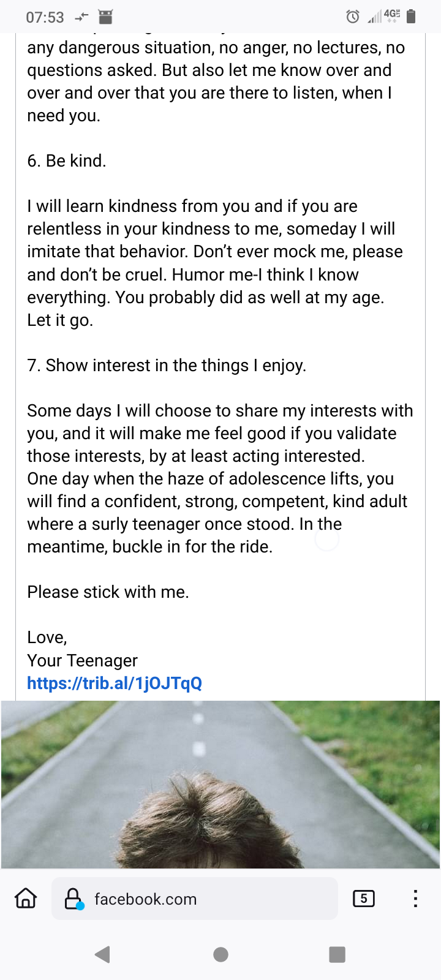Viewport: 441px width, 980px height.
Task: Tap "7. Show interest" heading text
Action: point(167,365)
